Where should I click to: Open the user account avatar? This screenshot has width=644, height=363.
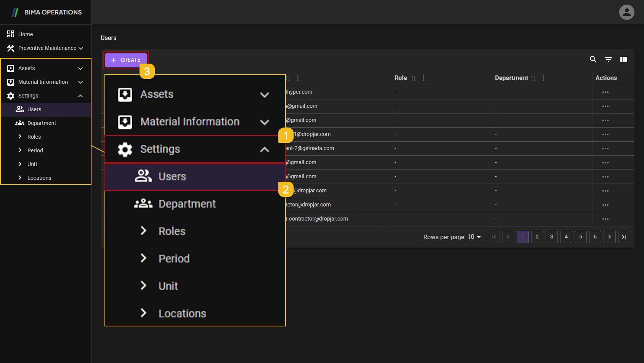coord(626,12)
